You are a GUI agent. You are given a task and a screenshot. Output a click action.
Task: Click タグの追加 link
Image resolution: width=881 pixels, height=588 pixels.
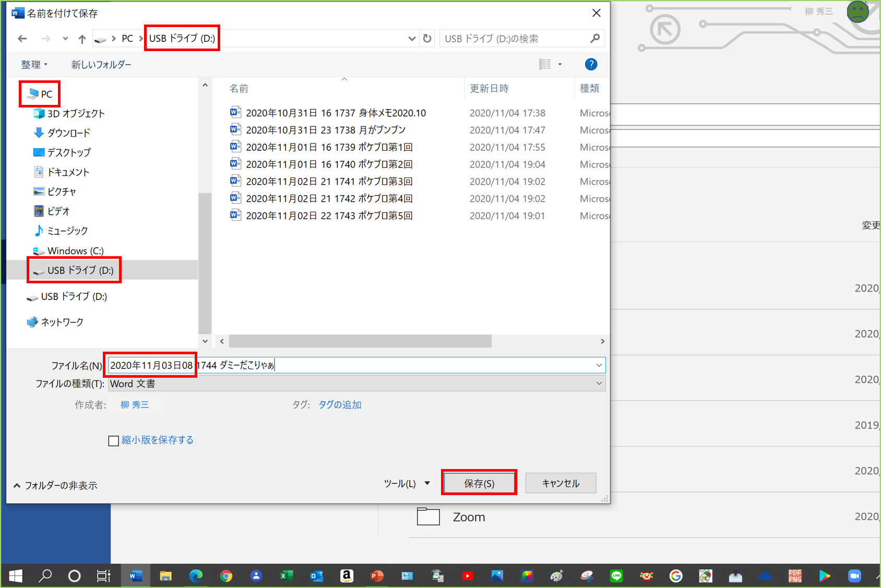pos(340,405)
